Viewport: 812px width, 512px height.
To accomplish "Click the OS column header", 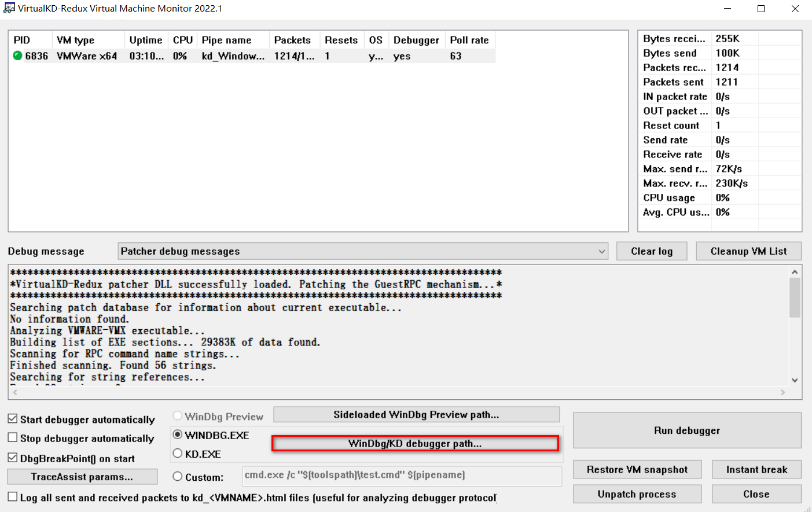I will pyautogui.click(x=376, y=40).
